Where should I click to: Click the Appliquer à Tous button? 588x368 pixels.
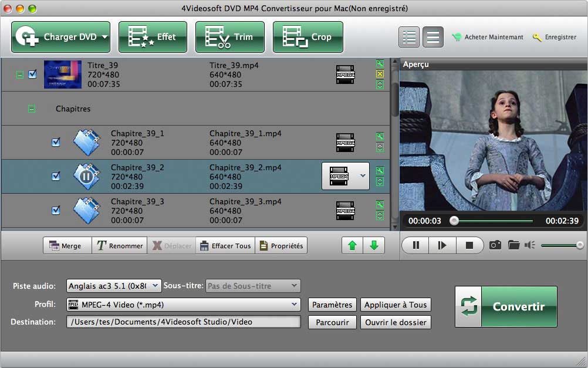pos(396,305)
